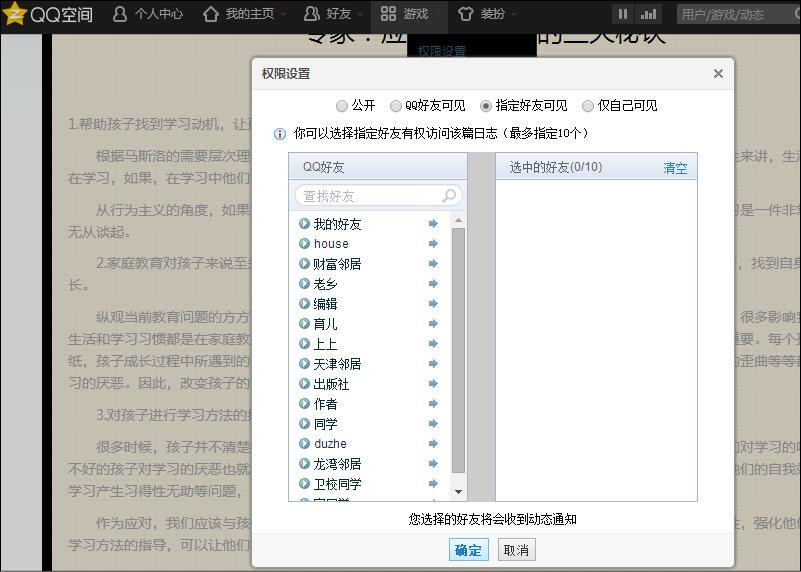Open the 游戏 menu in top navigation
This screenshot has height=572, width=801.
[x=409, y=14]
